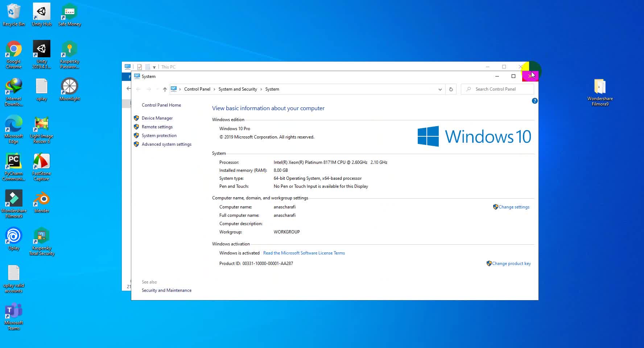
Task: Click the back arrow in This PC window
Action: pos(129,88)
